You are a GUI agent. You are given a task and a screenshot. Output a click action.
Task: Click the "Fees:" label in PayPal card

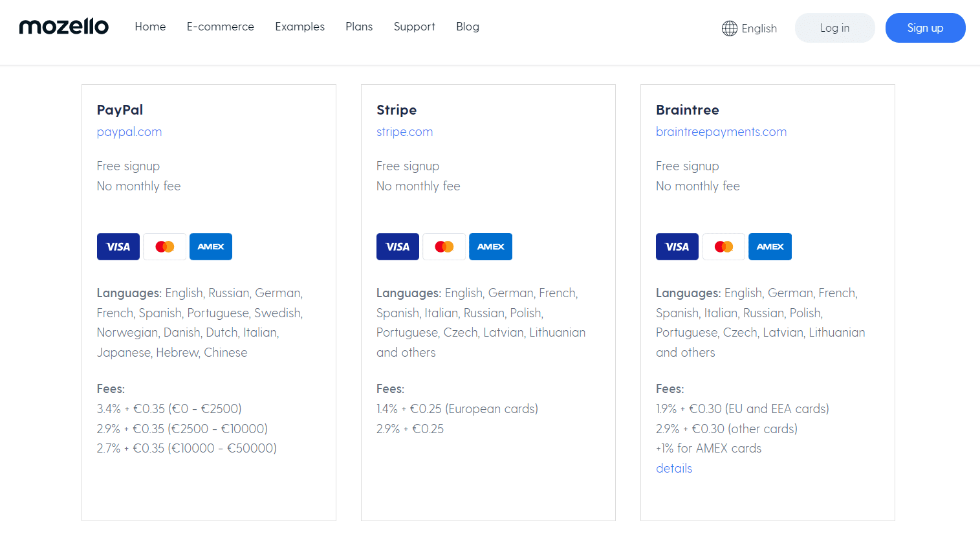111,388
